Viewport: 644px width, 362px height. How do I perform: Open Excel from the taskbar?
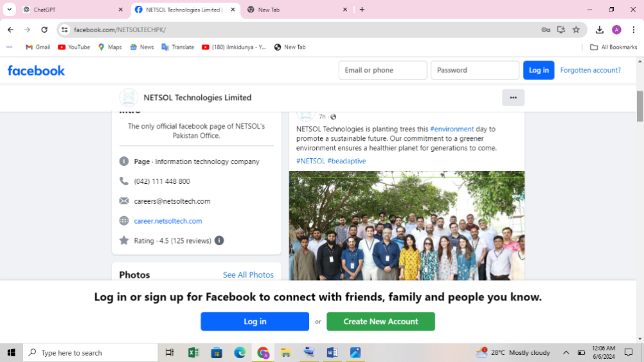[x=193, y=352]
